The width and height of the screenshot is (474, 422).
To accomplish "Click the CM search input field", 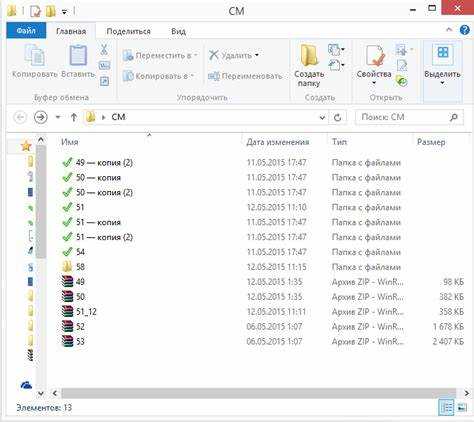I will point(403,117).
